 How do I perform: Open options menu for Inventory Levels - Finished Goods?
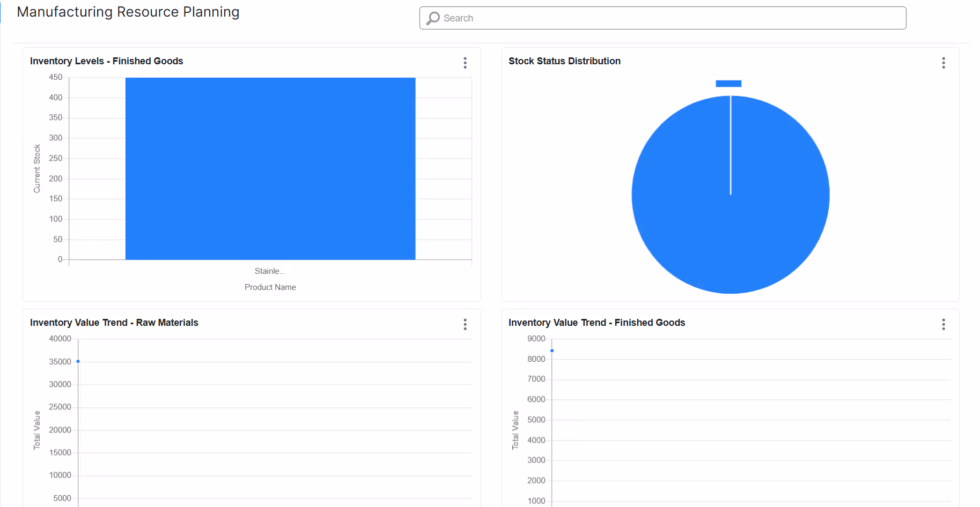coord(465,63)
